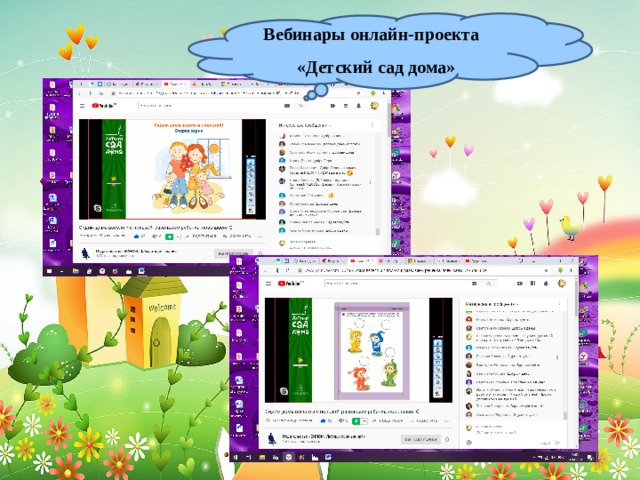640x480 pixels.
Task: Click send message arrow in lower chat
Action: coord(558,442)
